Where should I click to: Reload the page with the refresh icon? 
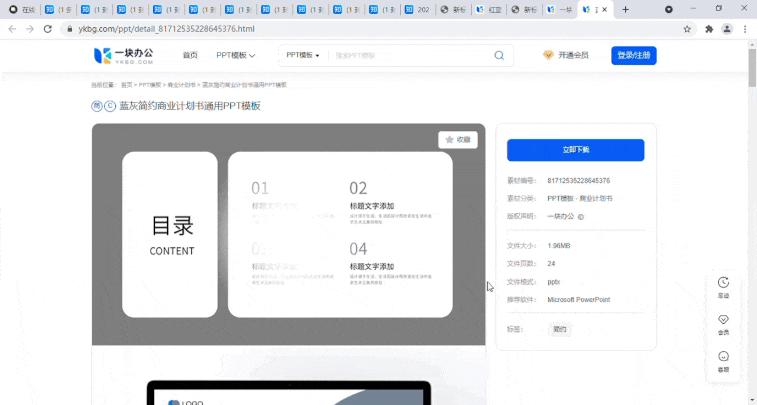coord(47,29)
